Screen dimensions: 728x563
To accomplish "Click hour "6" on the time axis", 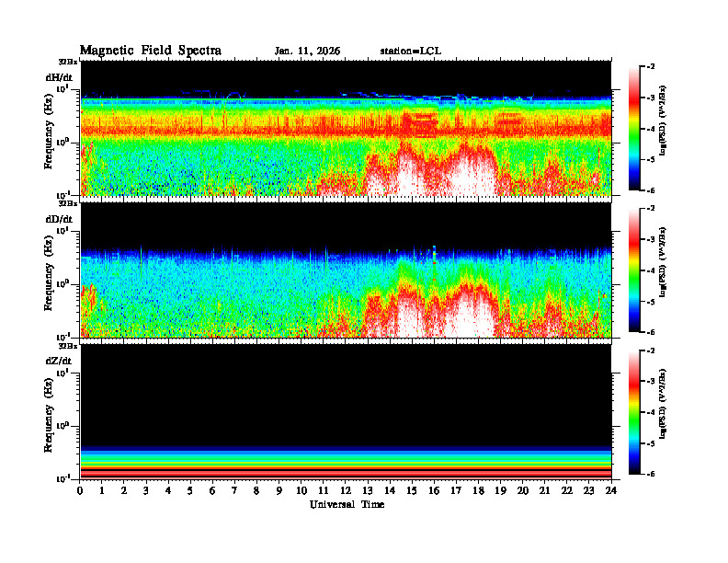I will point(212,490).
